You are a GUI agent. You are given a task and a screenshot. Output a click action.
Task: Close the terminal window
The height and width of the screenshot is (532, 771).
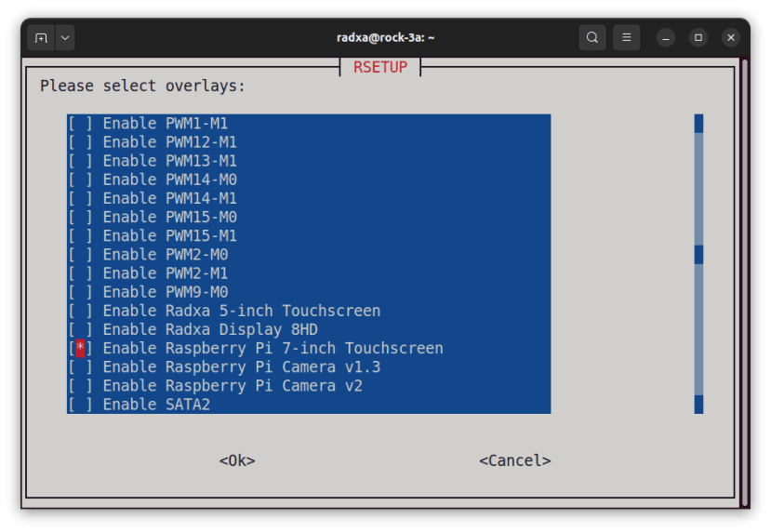click(731, 38)
